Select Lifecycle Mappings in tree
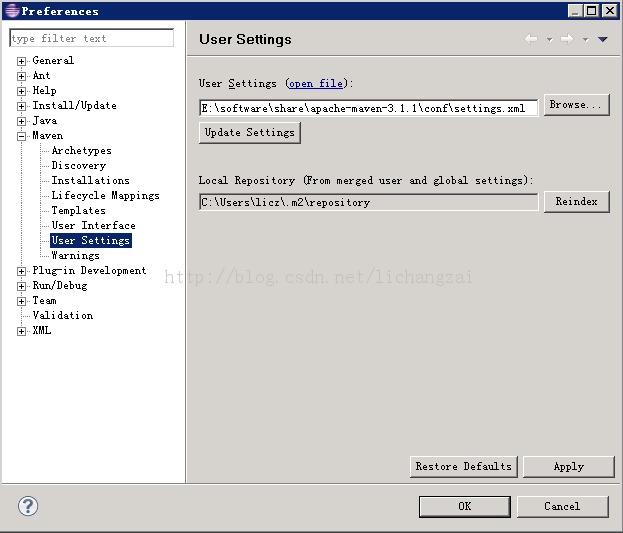Viewport: 623px width, 533px height. [x=105, y=196]
